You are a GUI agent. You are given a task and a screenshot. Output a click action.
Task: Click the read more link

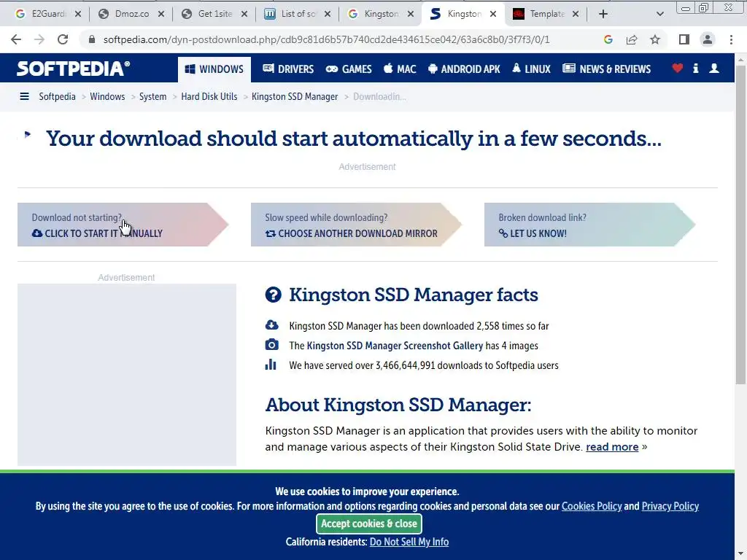pos(612,447)
